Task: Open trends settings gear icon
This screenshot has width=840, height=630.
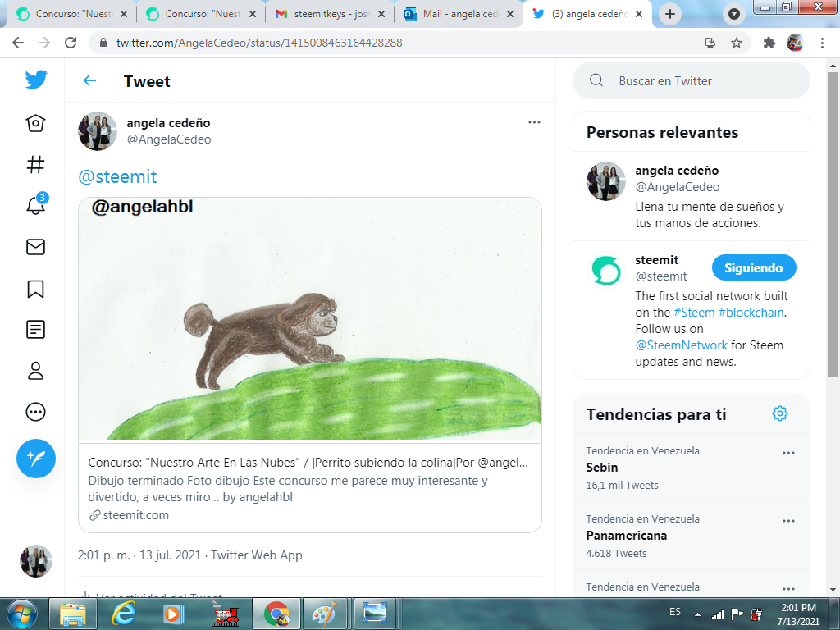Action: coord(780,413)
